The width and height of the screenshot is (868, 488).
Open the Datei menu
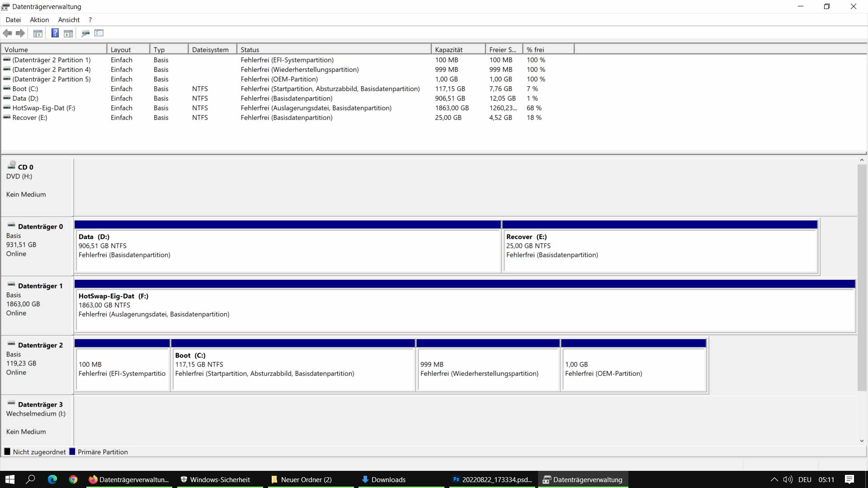[13, 20]
